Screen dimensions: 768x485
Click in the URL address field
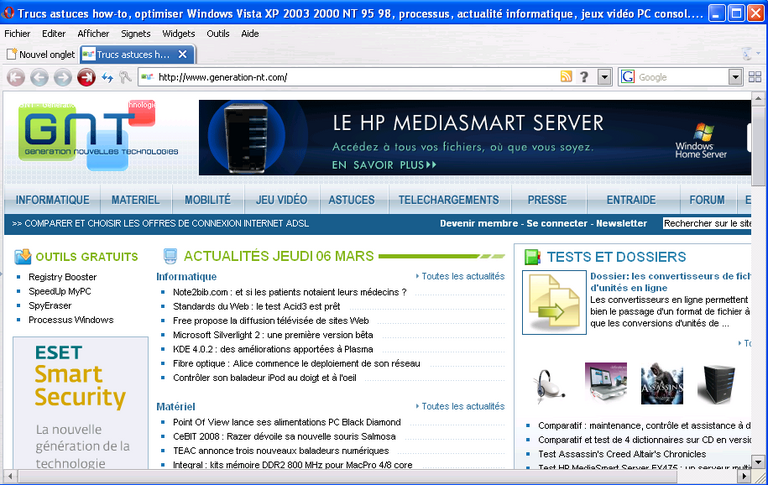coord(358,77)
